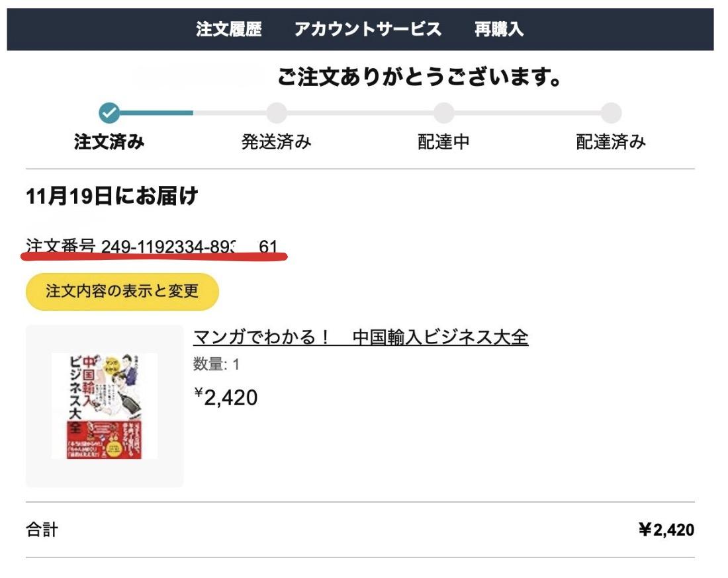This screenshot has width=728, height=578.
Task: Click the ご注文ありがとうございます heading
Action: click(420, 79)
